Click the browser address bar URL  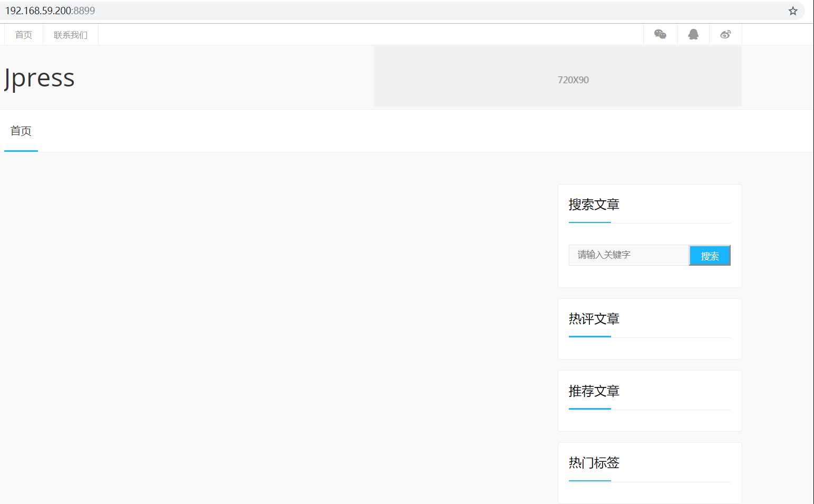point(50,11)
